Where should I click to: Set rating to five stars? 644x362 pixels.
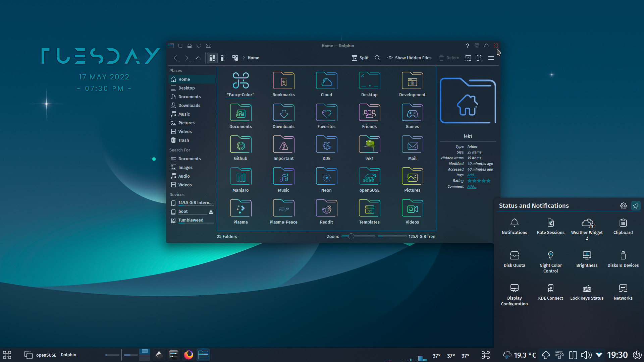[x=488, y=181]
